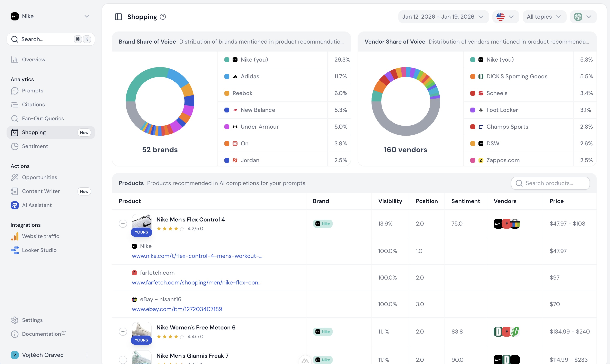Open the AI Assistant icon
This screenshot has width=610, height=364.
coord(15,205)
